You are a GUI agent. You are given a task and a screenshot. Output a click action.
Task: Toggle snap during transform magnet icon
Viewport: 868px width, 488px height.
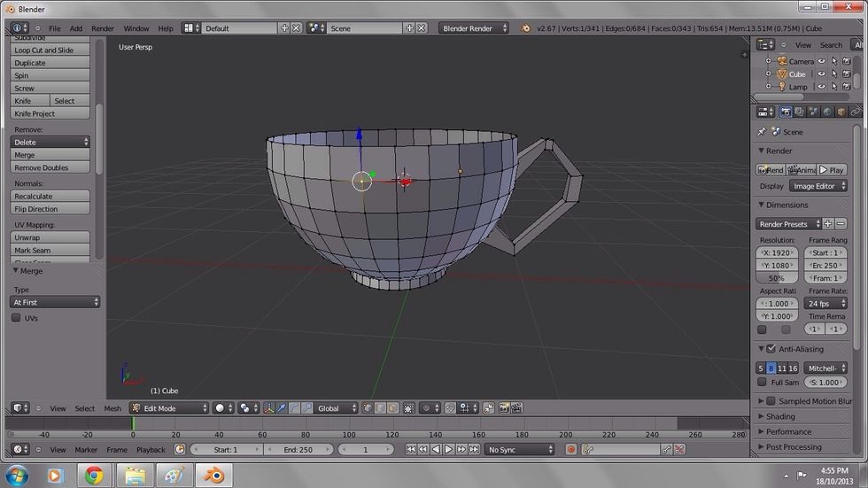[451, 408]
